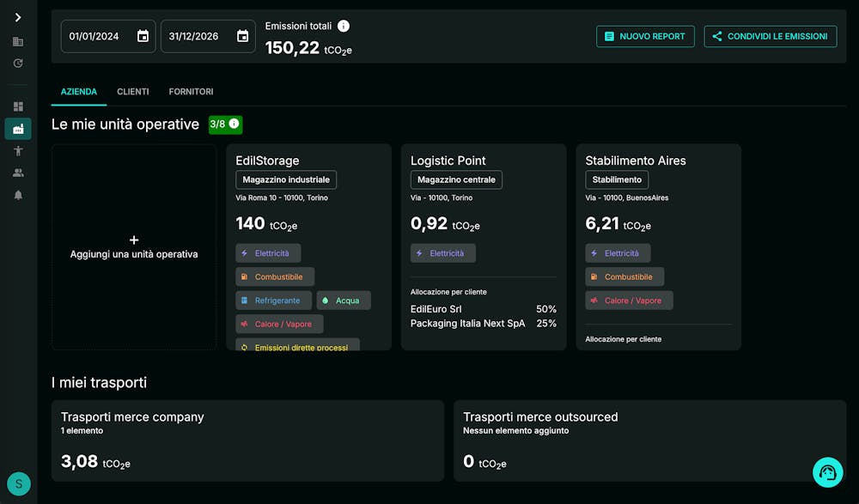Screen dimensions: 859x504
Task: Open the dashboard grid icon in sidebar
Action: pos(17,105)
